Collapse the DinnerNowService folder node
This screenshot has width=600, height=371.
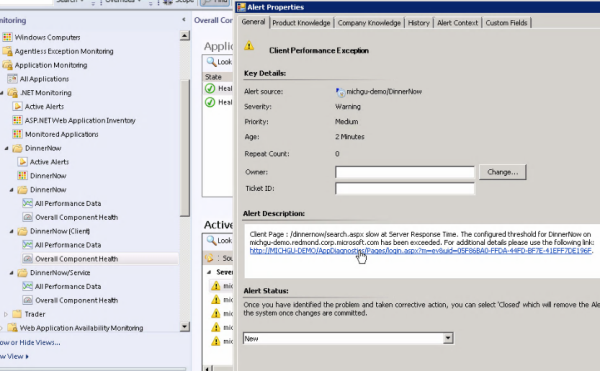point(11,273)
